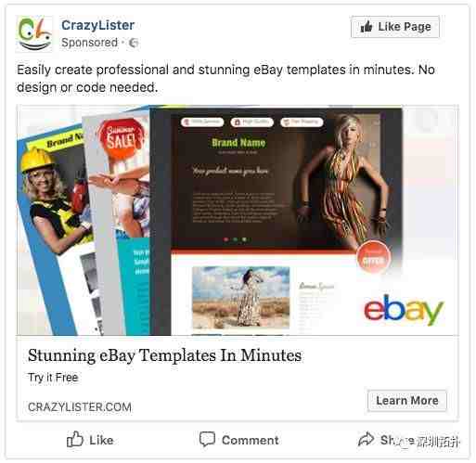Click the Brand Name fashion template preview
This screenshot has width=476, height=463.
(276, 220)
